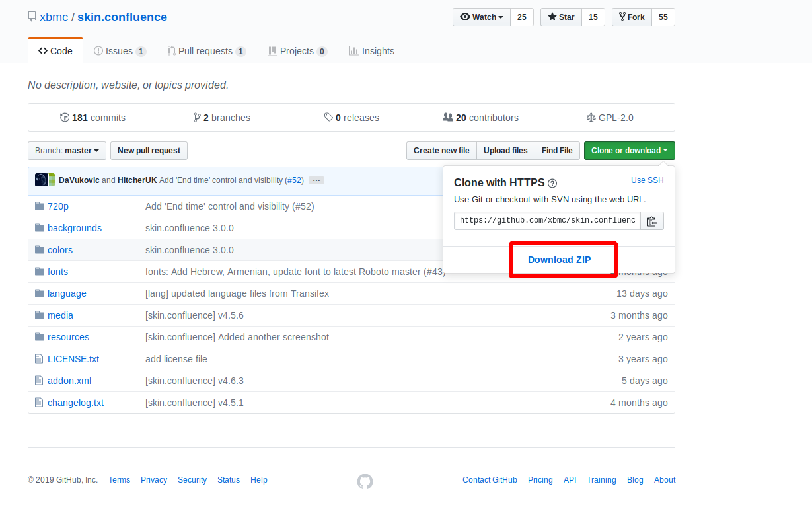Open commit '[lang] updated language files from Transifex'
The height and width of the screenshot is (507, 812).
coord(237,293)
